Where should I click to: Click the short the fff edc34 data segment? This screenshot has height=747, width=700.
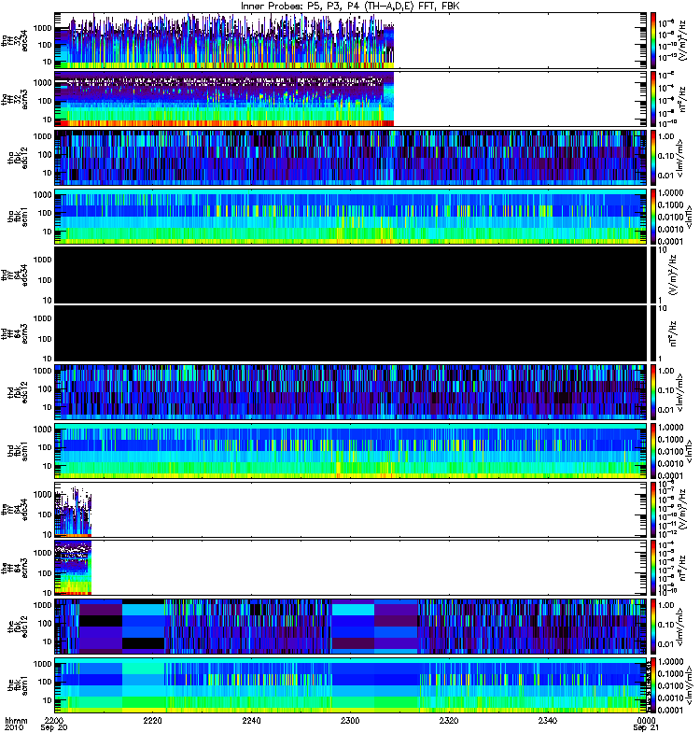pyautogui.click(x=73, y=511)
